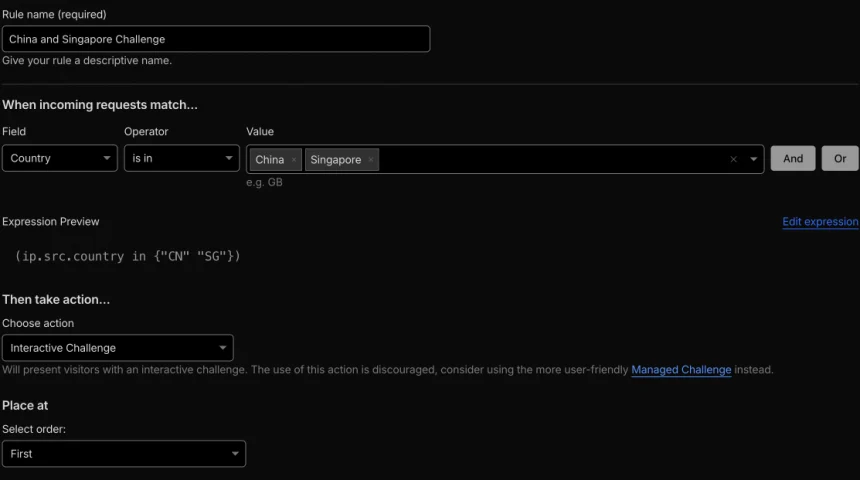Clear all selected country values
Screen dimensions: 860x480
(x=733, y=159)
